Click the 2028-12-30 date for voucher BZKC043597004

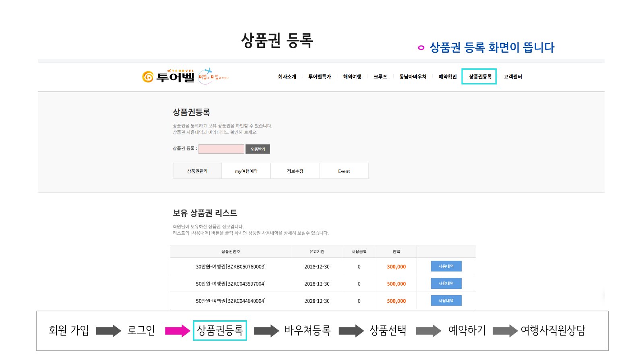coord(317,284)
